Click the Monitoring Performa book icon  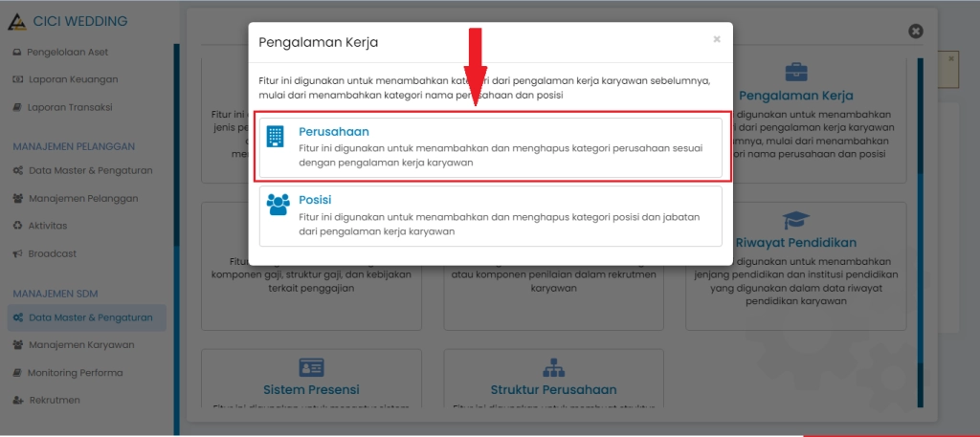click(x=17, y=373)
